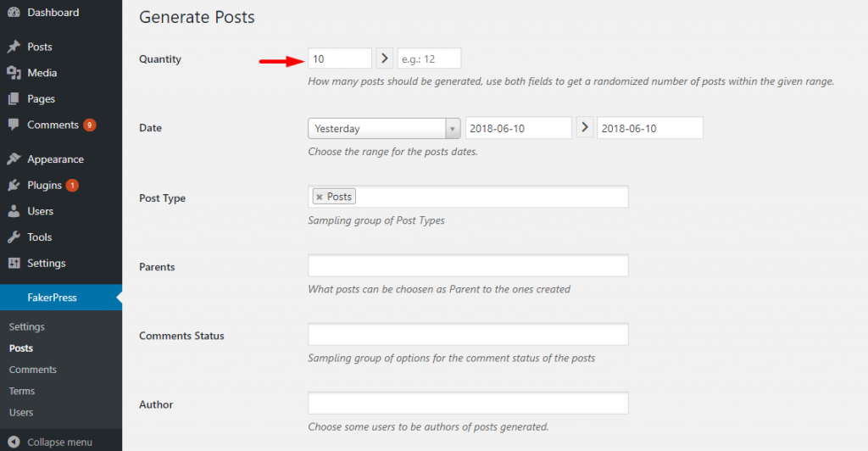
Task: Click the Pages document icon
Action: point(14,99)
